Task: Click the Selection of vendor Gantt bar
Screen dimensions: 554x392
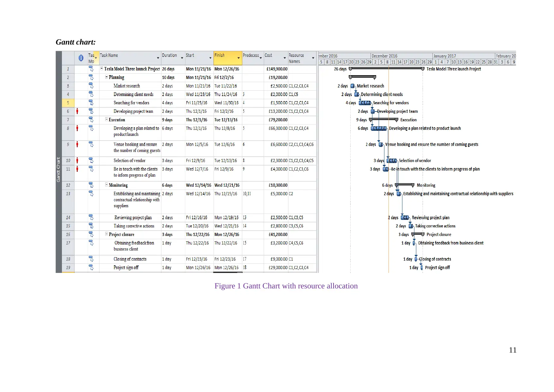Action: pos(392,160)
